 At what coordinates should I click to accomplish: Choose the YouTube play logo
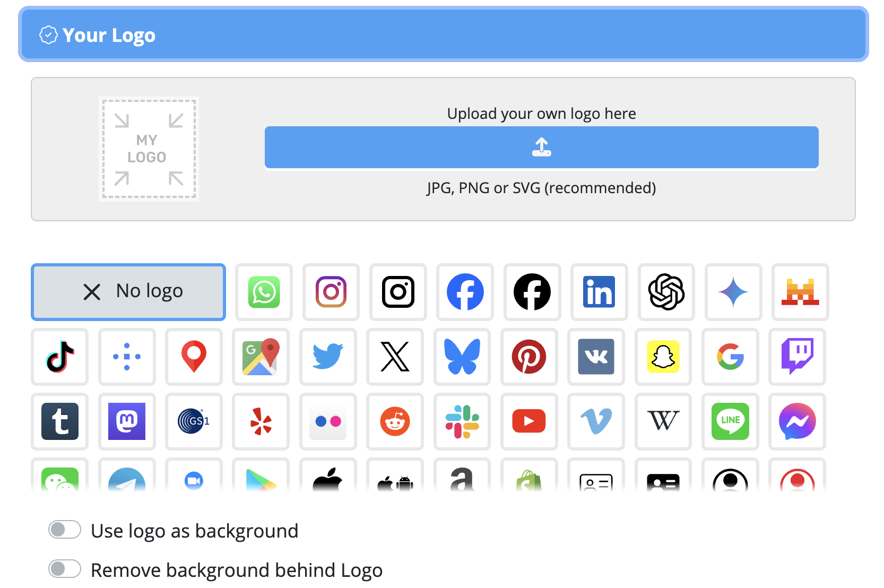529,421
